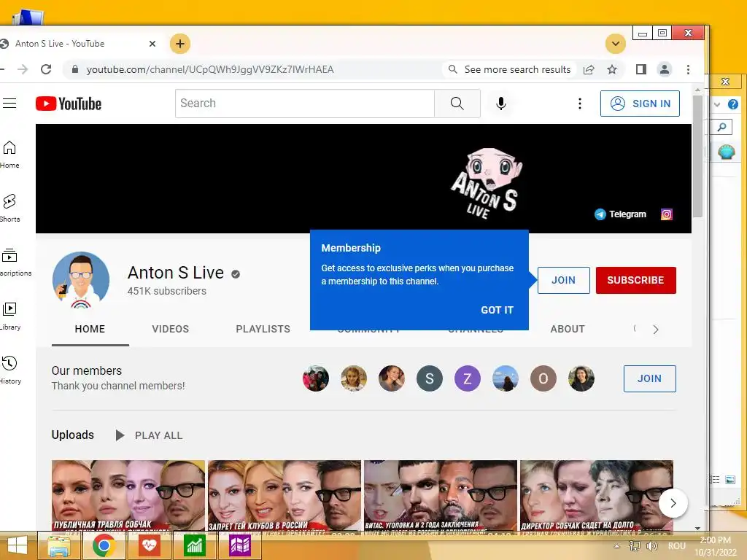Bookmark this page with the star

(612, 69)
